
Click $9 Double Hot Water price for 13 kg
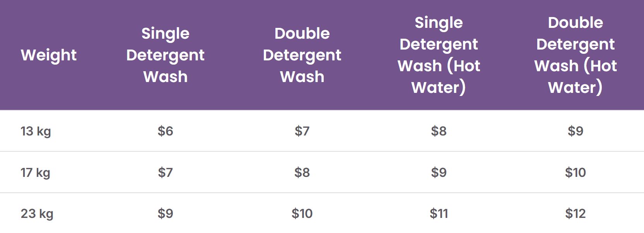point(576,131)
